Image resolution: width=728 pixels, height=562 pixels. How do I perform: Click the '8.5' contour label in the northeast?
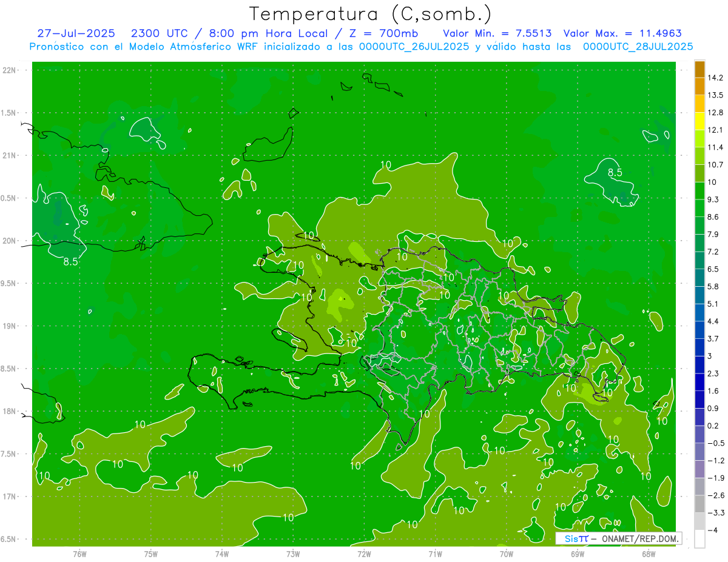tap(615, 172)
